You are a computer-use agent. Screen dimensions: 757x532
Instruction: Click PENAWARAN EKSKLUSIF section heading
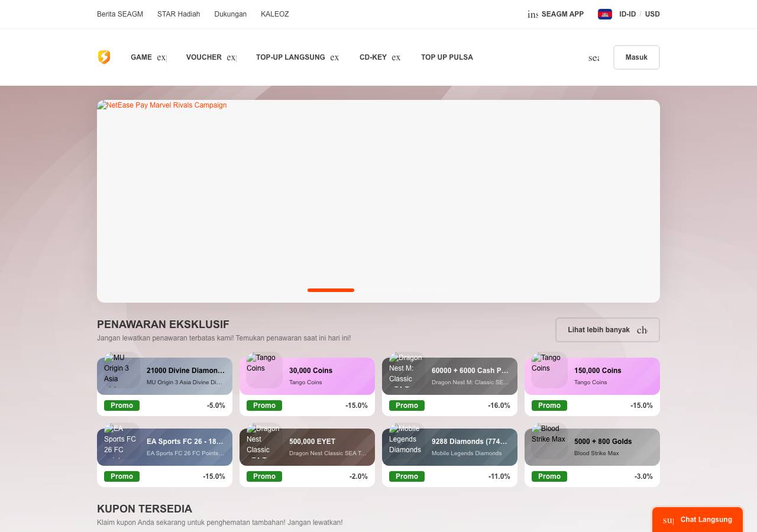[x=163, y=325]
